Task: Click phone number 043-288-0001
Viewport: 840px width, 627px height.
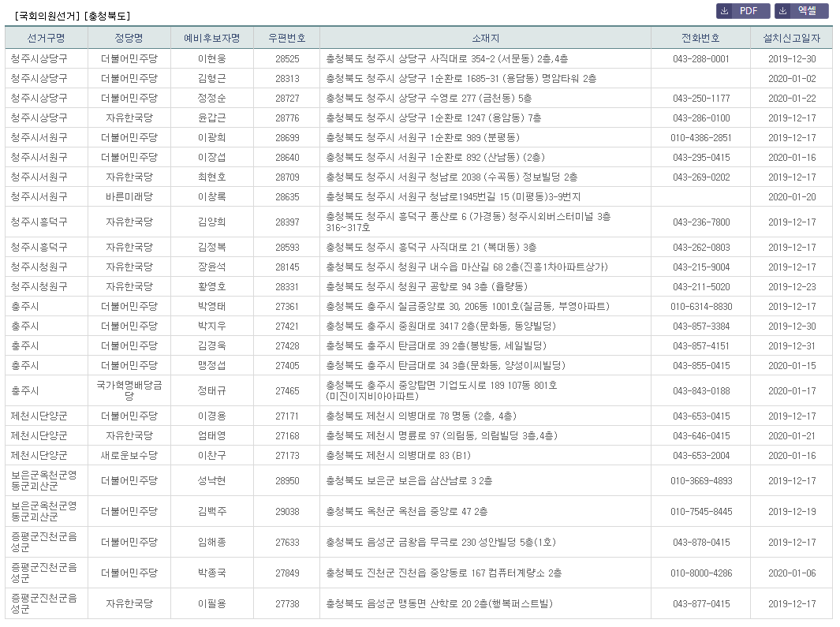Action: [x=700, y=59]
